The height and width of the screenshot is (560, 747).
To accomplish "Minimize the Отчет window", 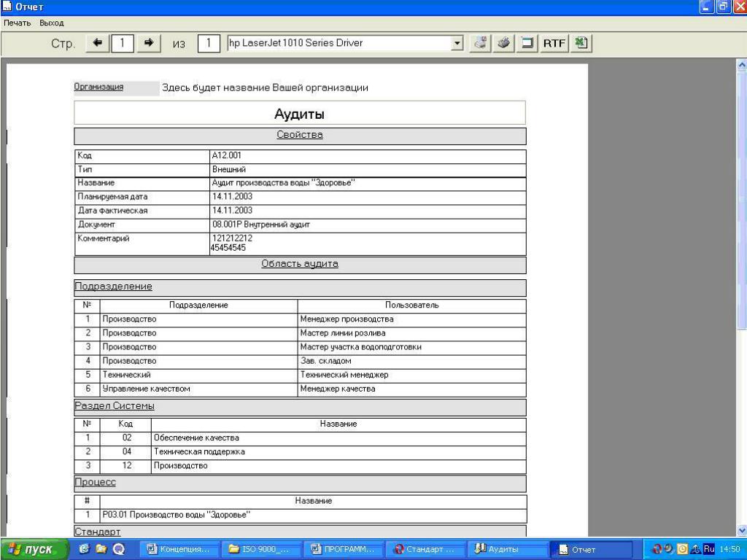I will coord(706,7).
